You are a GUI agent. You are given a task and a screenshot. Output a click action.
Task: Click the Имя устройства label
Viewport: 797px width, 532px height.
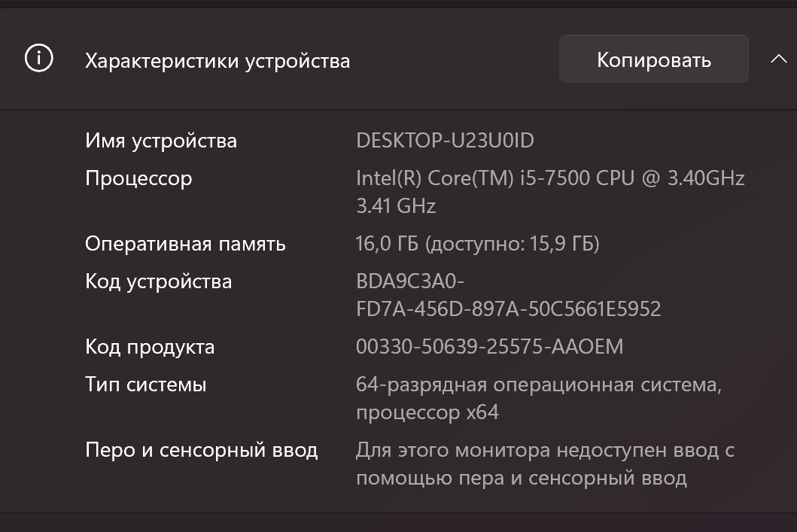[x=161, y=141]
